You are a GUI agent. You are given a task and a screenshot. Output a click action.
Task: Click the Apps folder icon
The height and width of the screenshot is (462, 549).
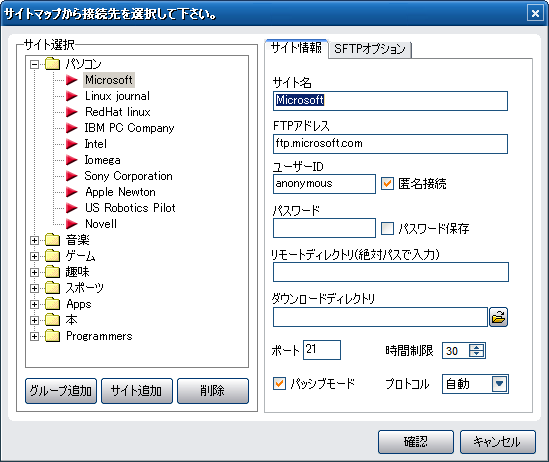point(53,304)
